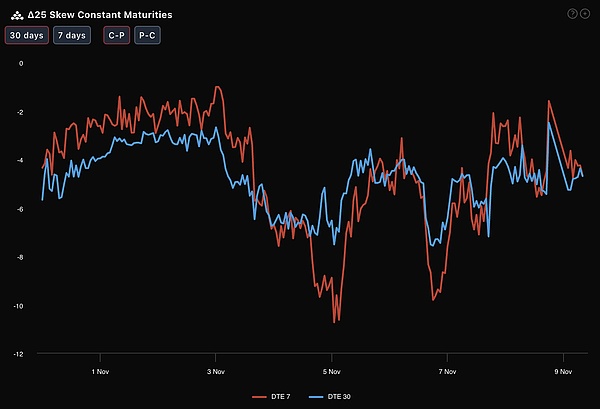600x409 pixels.
Task: Click the 3 Nov x-axis date label
Action: click(x=215, y=370)
